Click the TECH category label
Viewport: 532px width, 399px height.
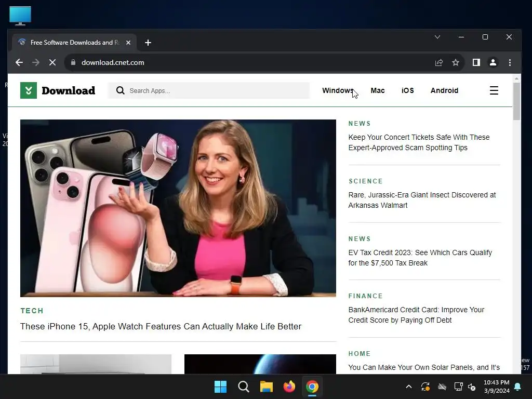click(32, 311)
